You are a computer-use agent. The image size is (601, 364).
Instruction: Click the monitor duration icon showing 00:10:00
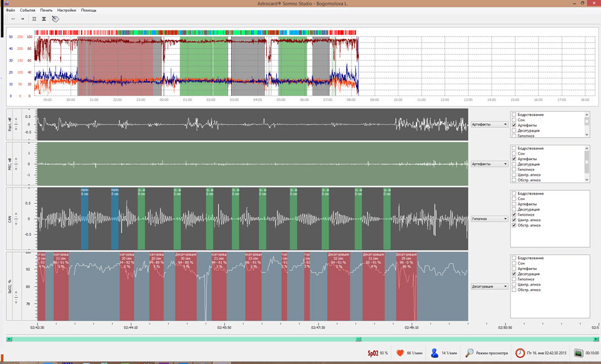579,353
